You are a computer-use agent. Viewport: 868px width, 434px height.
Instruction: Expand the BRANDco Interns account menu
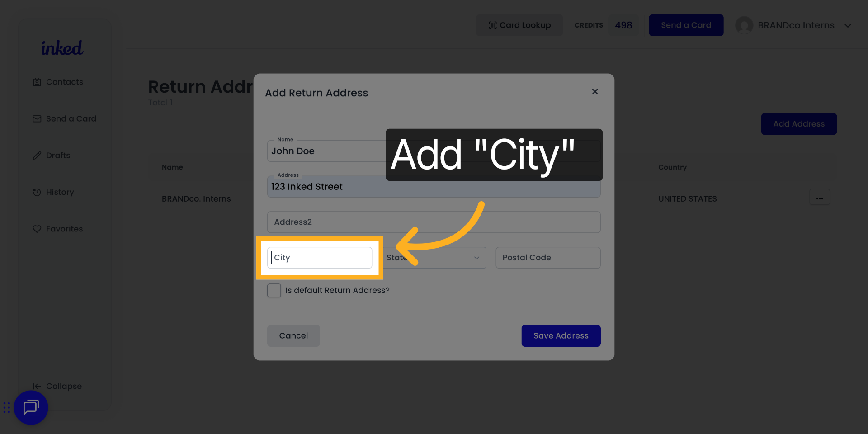(848, 25)
